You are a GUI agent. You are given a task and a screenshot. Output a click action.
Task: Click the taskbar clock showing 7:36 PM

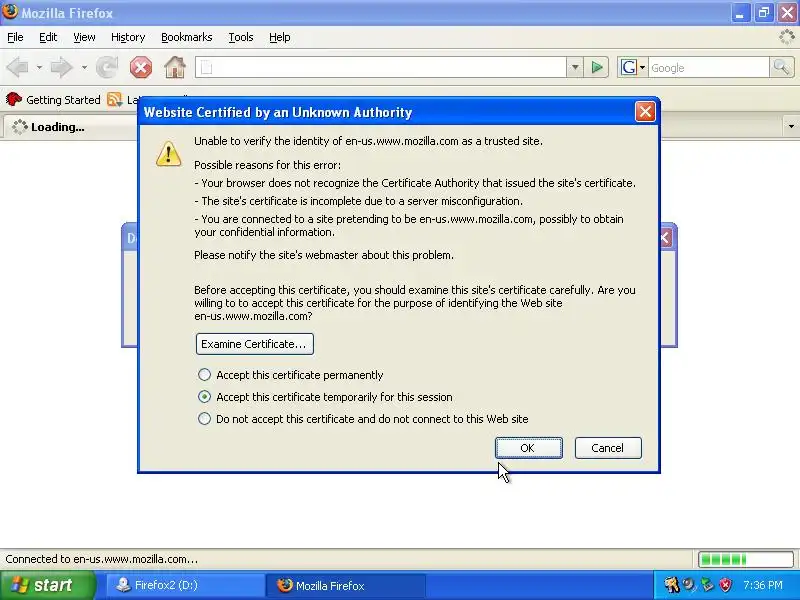tap(762, 585)
